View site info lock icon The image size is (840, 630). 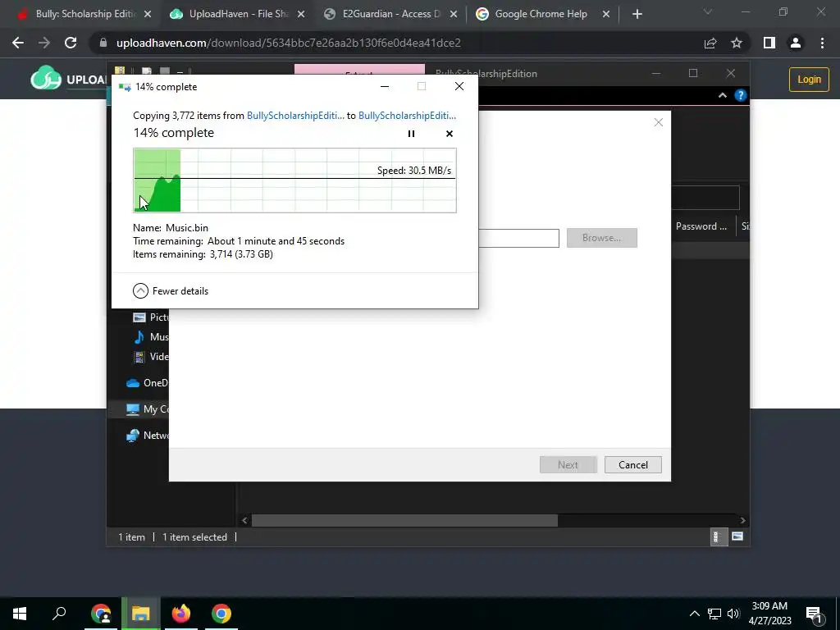103,43
